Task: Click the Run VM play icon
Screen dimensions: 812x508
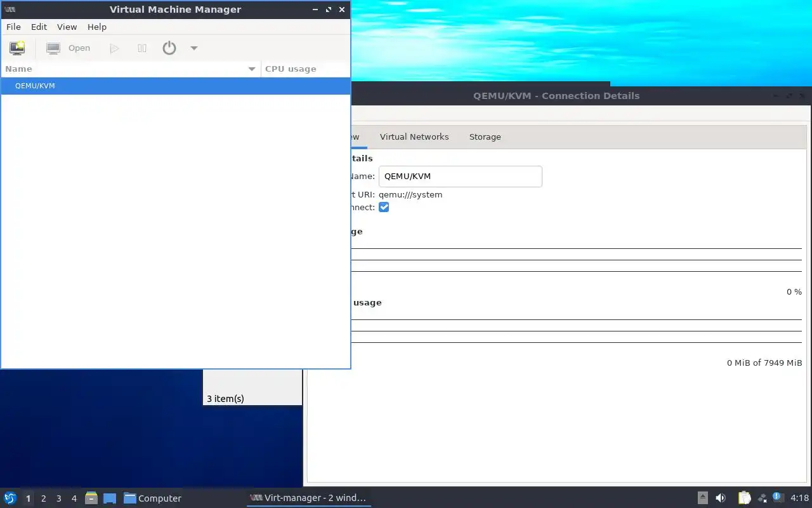Action: [114, 48]
